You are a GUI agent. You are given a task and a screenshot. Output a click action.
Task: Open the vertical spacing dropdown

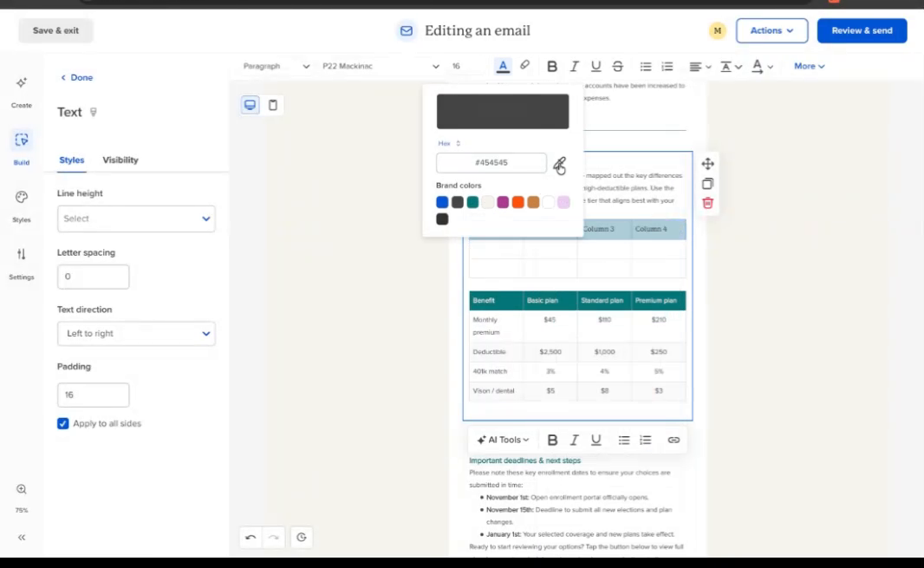click(x=731, y=66)
